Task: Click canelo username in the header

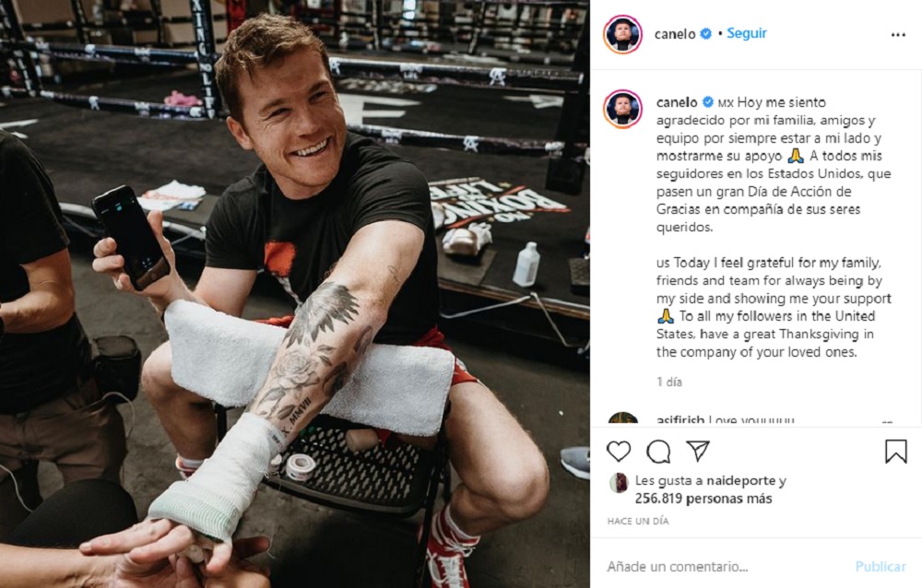Action: click(x=675, y=34)
